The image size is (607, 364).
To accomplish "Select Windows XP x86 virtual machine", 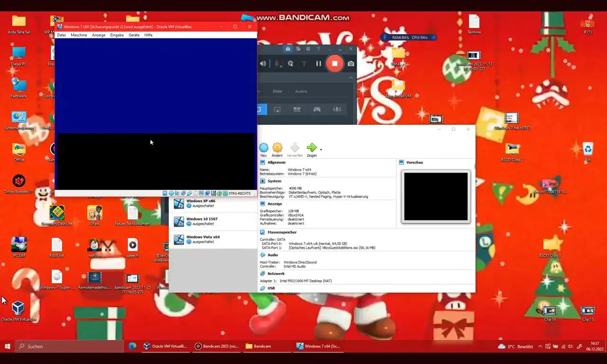I will (213, 203).
